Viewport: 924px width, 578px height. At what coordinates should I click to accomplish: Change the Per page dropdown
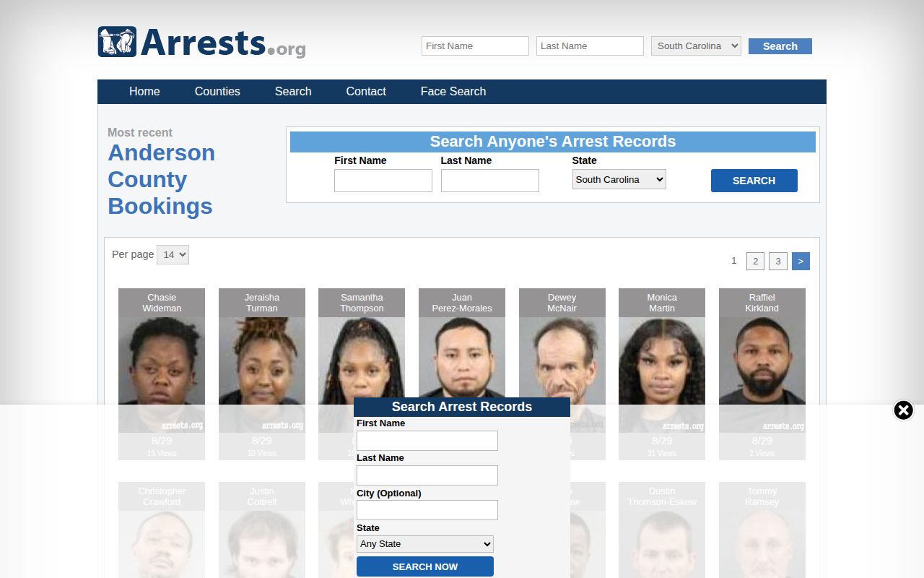pos(173,254)
